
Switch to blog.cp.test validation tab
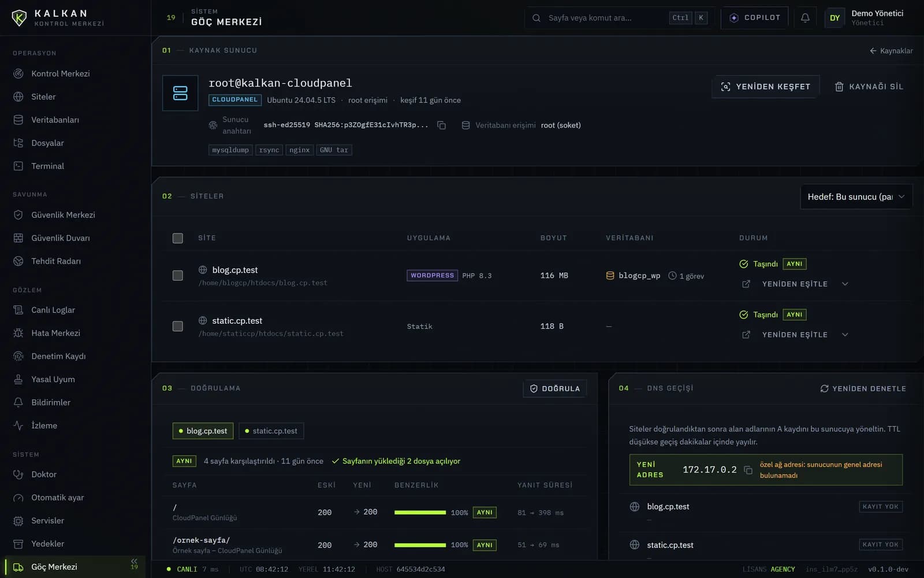tap(203, 431)
